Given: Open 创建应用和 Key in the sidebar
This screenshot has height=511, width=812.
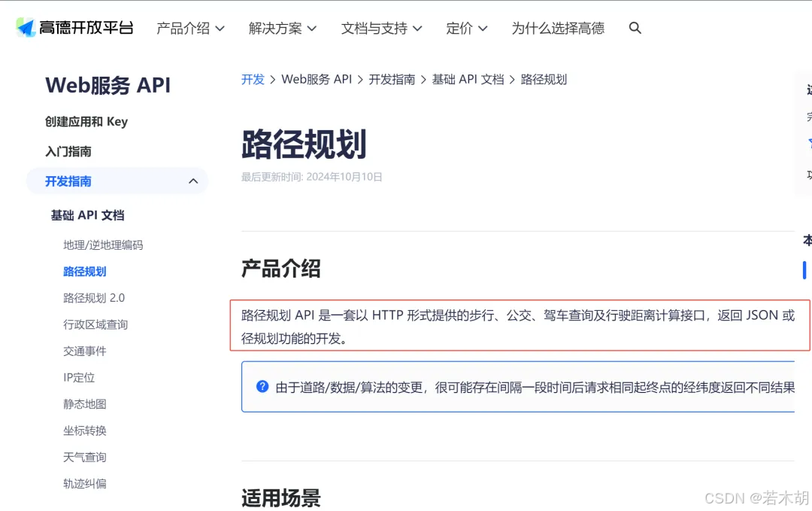Looking at the screenshot, I should tap(86, 121).
